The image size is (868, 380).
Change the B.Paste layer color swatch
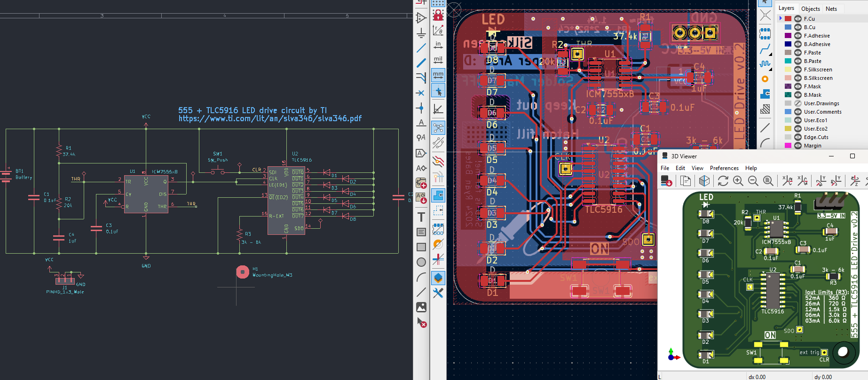788,61
